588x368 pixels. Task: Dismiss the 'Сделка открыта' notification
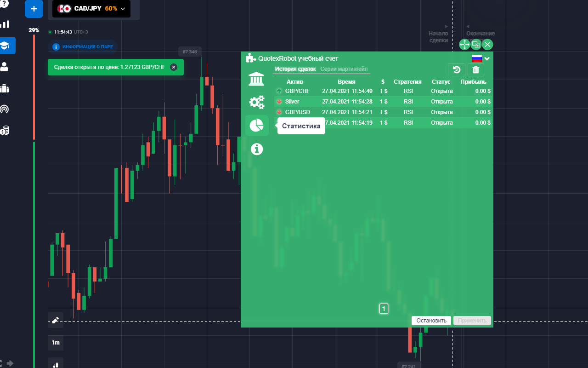coord(173,67)
